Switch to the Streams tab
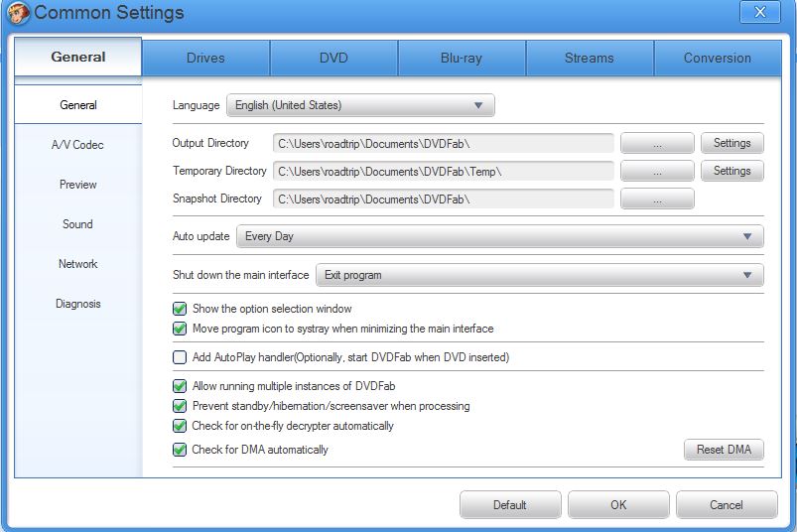Image resolution: width=797 pixels, height=532 pixels. coord(590,58)
